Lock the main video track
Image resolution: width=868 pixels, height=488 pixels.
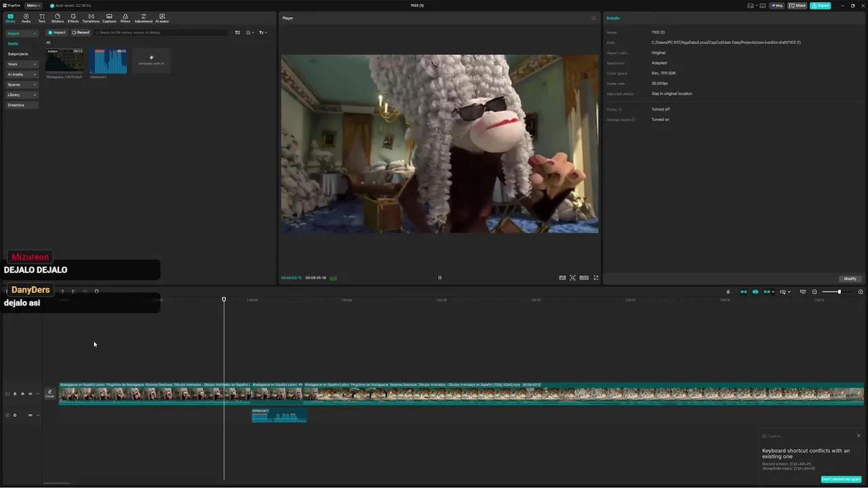15,394
